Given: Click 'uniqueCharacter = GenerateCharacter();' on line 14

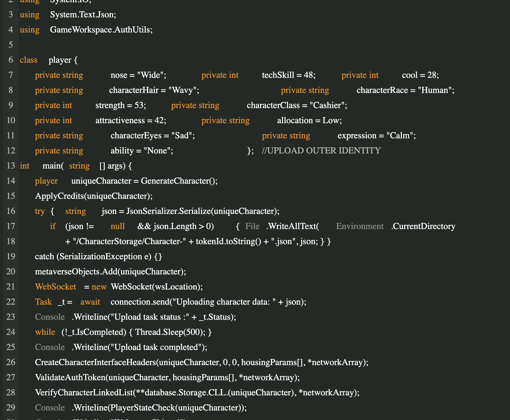Looking at the screenshot, I should (x=144, y=181).
